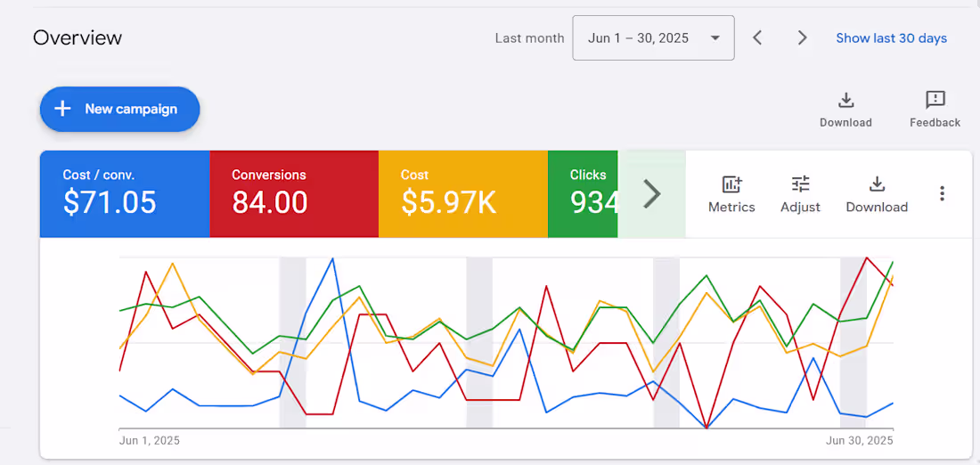Image resolution: width=980 pixels, height=465 pixels.
Task: Go to previous date period arrow
Action: pos(757,38)
